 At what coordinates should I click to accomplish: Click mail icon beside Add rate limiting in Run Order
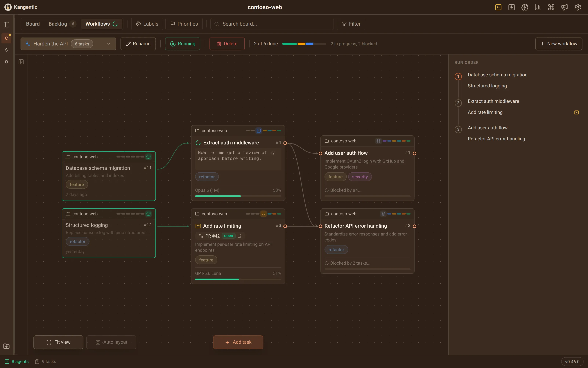(576, 112)
